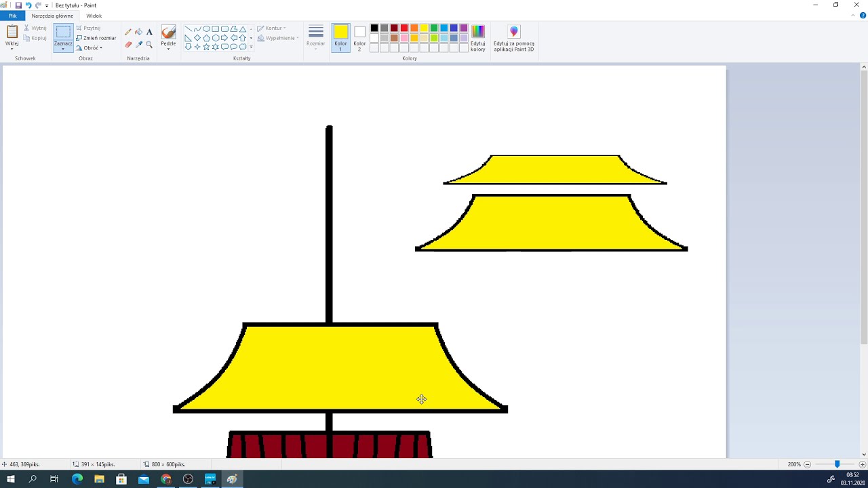
Task: Choose the four-point star shape
Action: point(197,47)
